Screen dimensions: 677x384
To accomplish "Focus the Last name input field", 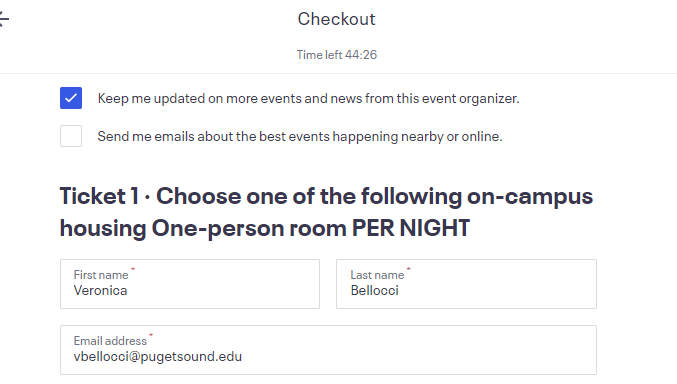I will [x=466, y=284].
